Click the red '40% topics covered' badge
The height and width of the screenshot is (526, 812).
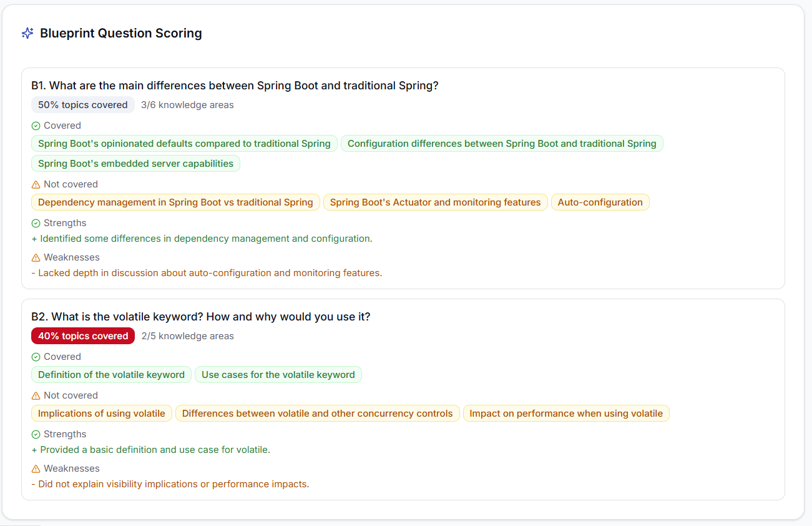point(82,335)
